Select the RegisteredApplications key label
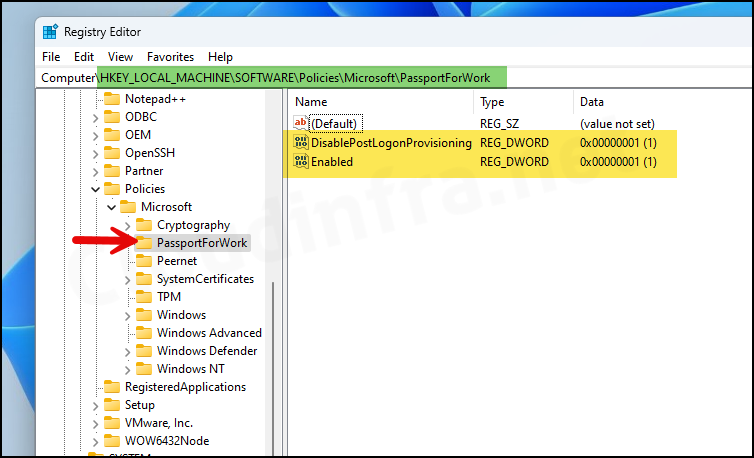The height and width of the screenshot is (458, 754). pyautogui.click(x=185, y=387)
